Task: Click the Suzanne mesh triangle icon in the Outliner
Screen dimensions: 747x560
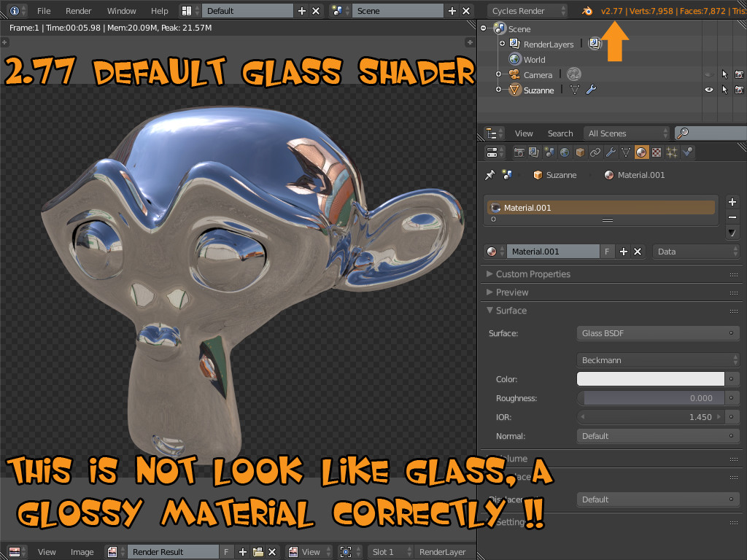Action: [x=573, y=90]
